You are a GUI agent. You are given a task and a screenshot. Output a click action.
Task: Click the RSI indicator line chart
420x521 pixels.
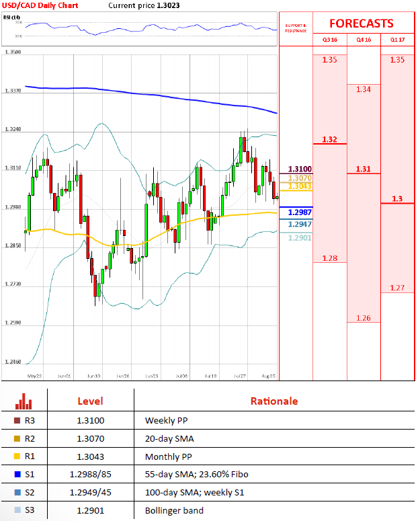click(x=151, y=29)
